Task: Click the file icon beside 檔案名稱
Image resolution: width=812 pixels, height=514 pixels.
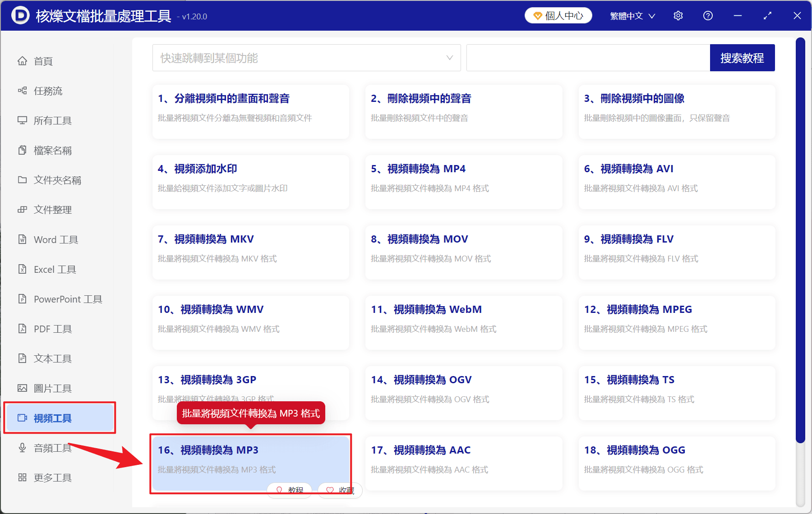Action: [x=22, y=150]
